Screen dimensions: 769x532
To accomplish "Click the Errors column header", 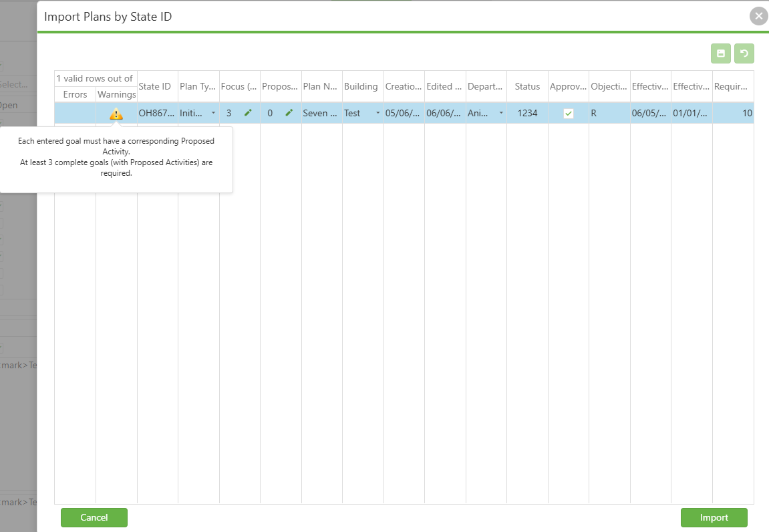I will coord(75,94).
